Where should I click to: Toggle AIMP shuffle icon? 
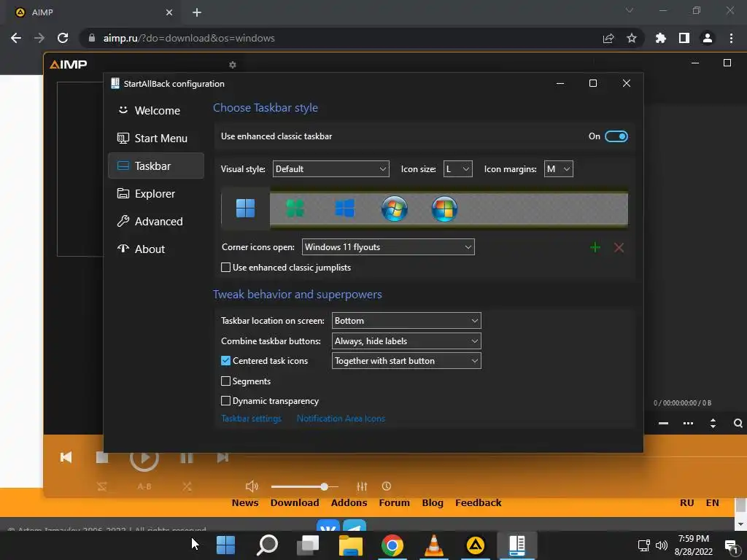pos(187,486)
